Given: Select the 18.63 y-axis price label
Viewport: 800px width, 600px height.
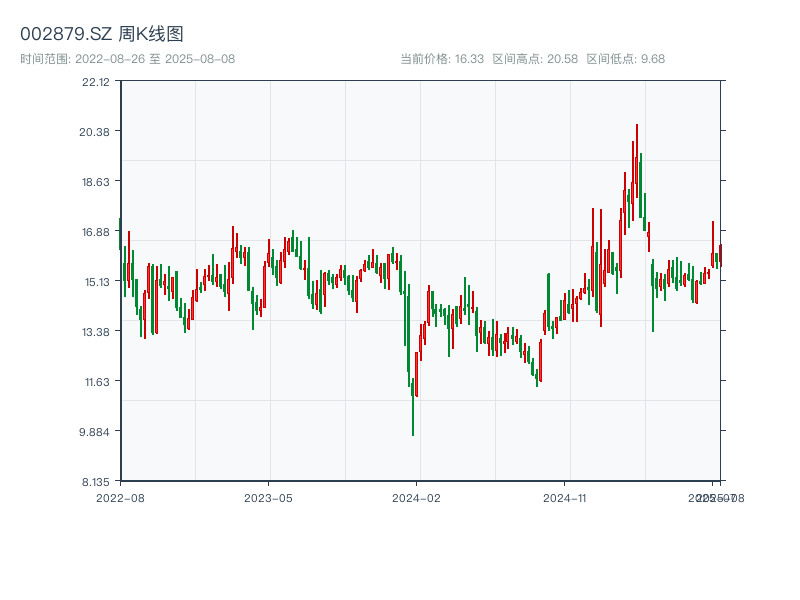Looking at the screenshot, I should pyautogui.click(x=96, y=182).
